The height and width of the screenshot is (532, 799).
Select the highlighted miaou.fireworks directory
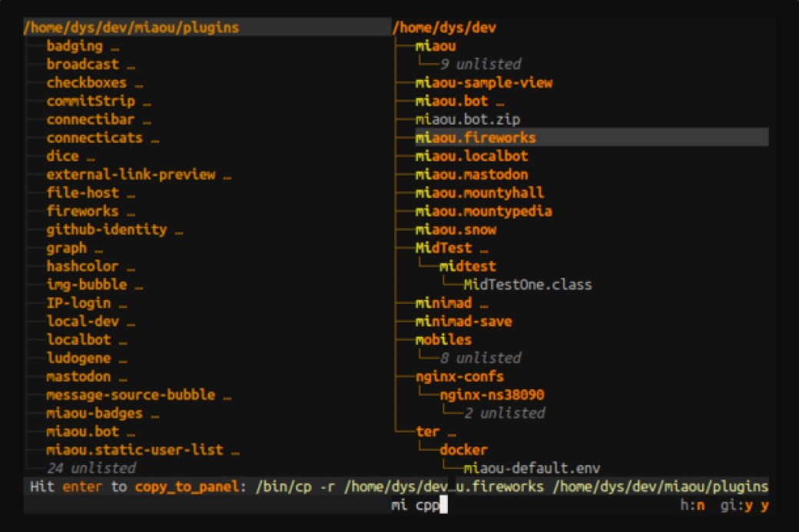tap(475, 137)
